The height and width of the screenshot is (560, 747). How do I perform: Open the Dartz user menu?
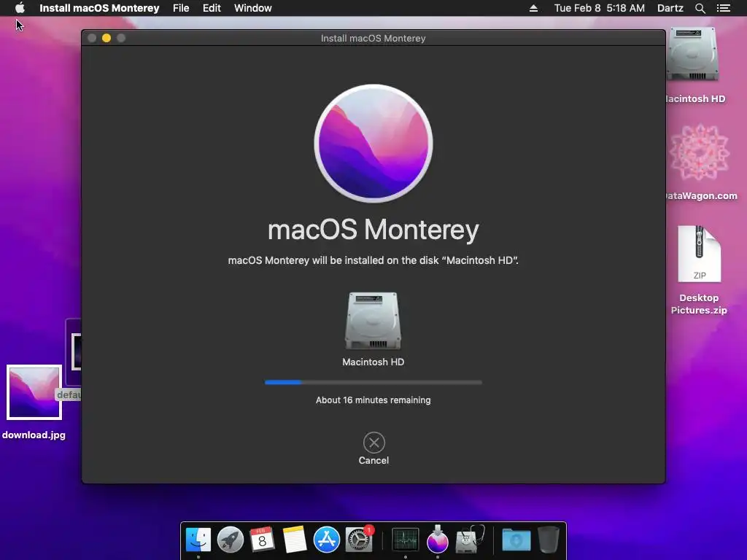click(x=670, y=8)
